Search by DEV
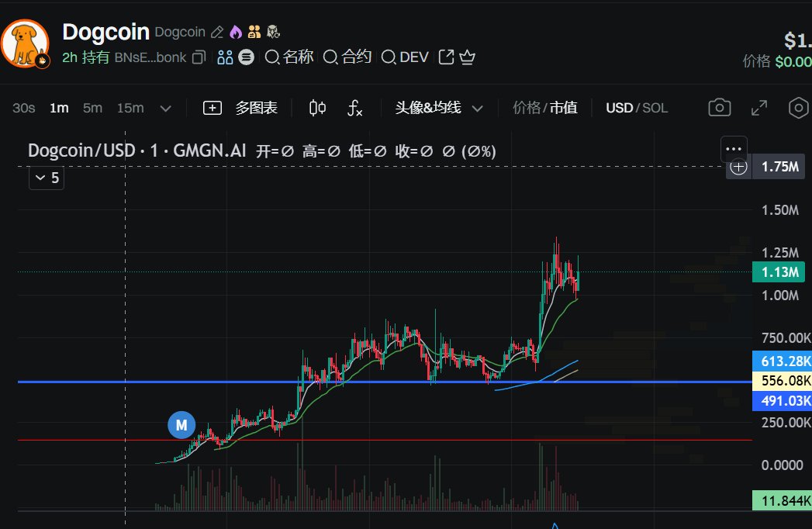812x529 pixels. click(x=405, y=57)
